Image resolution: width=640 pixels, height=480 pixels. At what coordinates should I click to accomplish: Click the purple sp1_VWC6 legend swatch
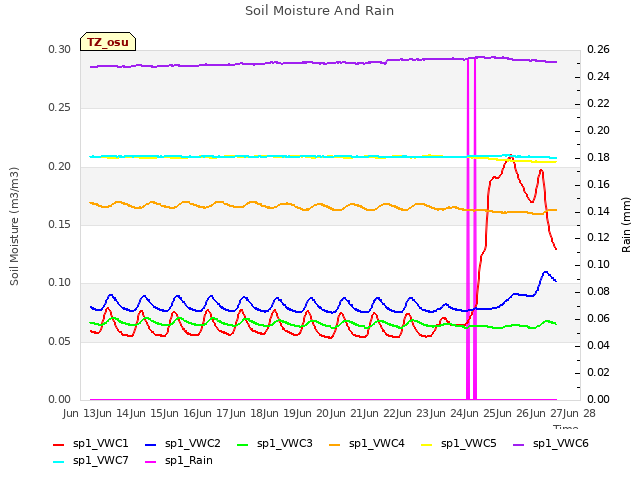coord(519,444)
